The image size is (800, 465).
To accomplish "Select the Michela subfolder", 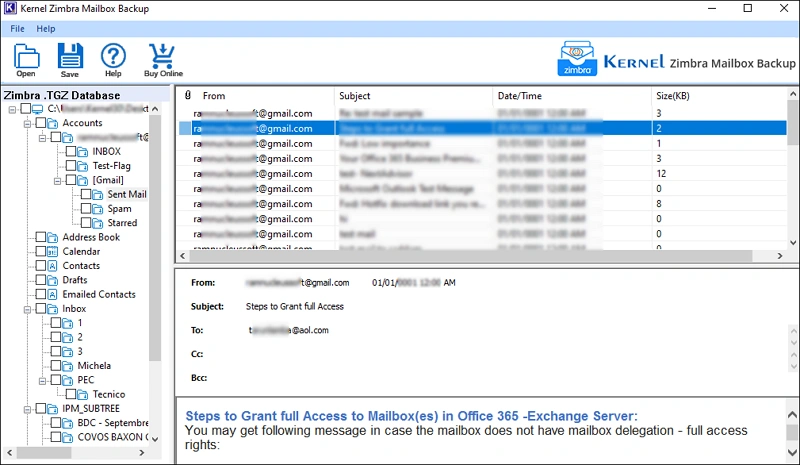I will click(x=94, y=366).
